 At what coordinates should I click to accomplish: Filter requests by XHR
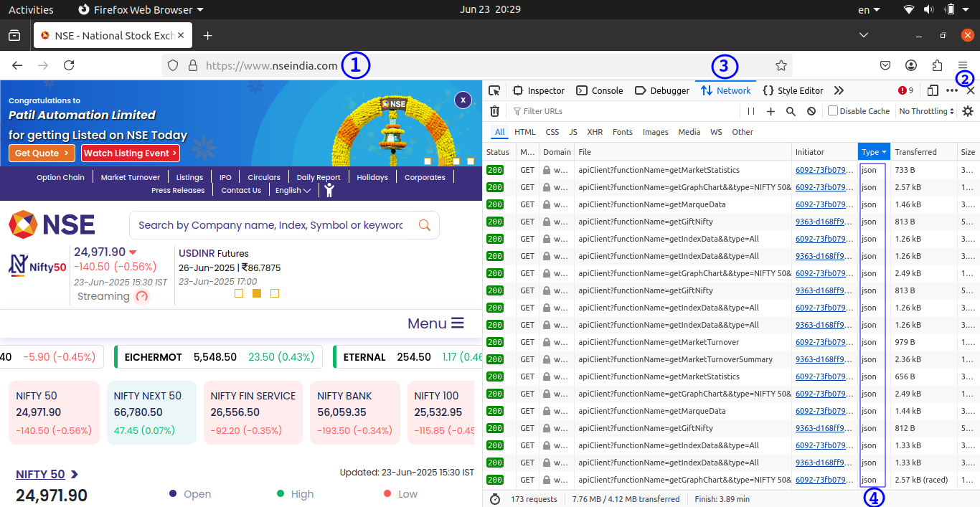[x=595, y=132]
